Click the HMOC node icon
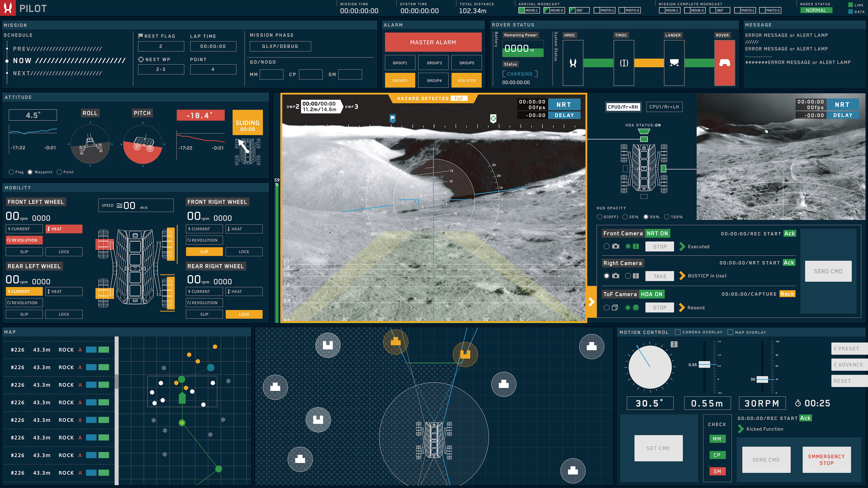The image size is (868, 488). (x=573, y=63)
